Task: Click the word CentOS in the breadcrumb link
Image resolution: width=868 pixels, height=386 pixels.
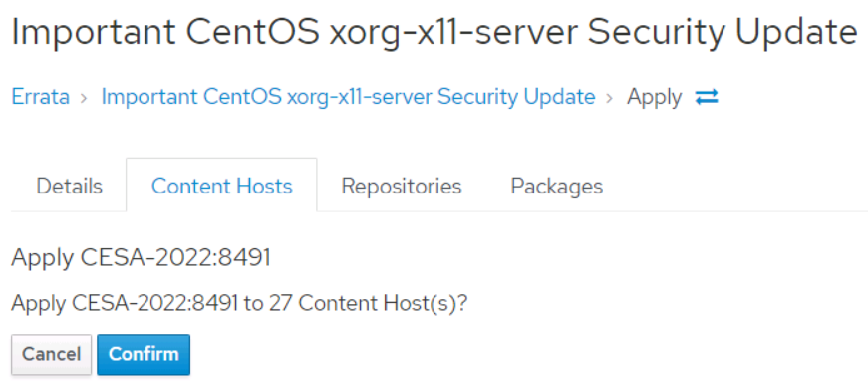Action: tap(242, 97)
